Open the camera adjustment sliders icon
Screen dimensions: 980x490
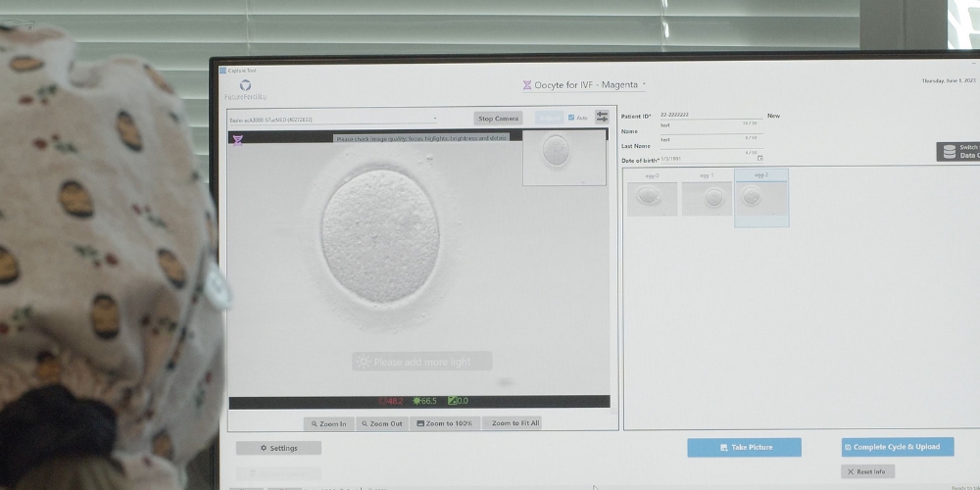[602, 117]
